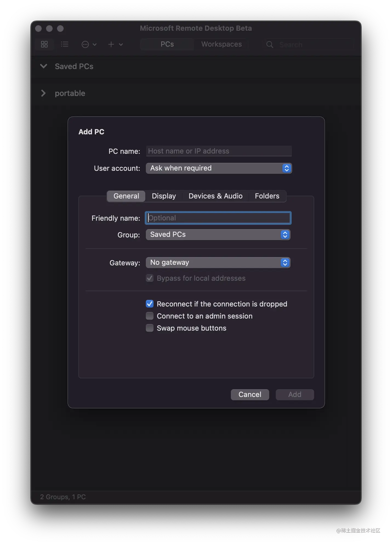Image resolution: width=392 pixels, height=545 pixels.
Task: Switch to the Display tab
Action: (164, 196)
